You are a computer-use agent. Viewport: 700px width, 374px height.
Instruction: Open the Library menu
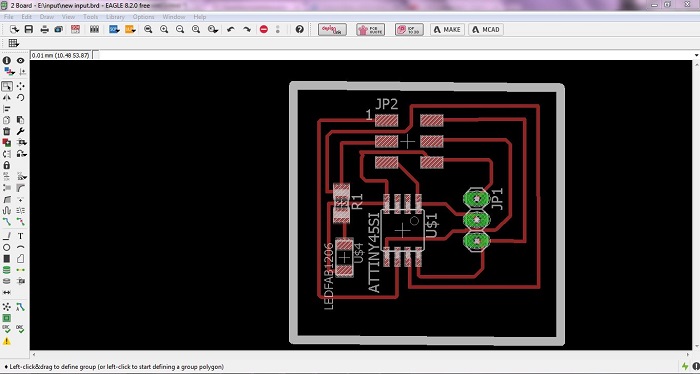[x=115, y=17]
